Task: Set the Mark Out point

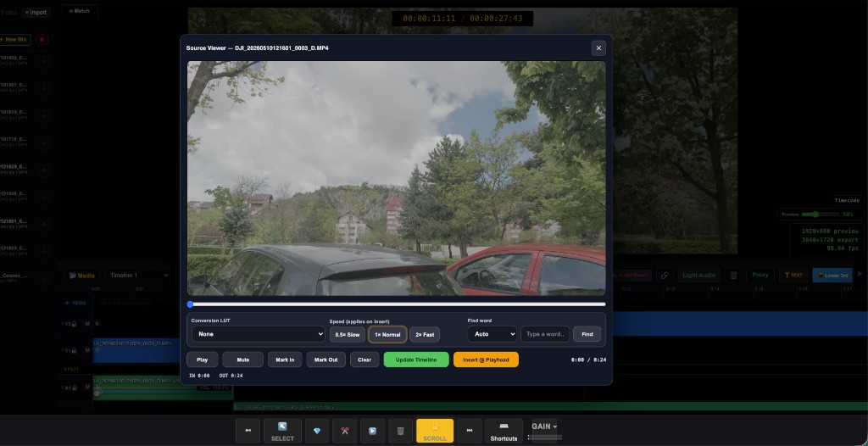Action: pyautogui.click(x=325, y=360)
